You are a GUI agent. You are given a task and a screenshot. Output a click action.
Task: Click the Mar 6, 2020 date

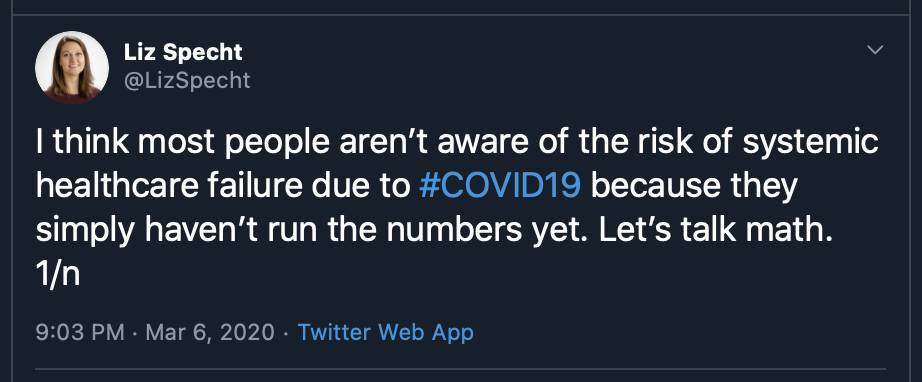point(210,333)
